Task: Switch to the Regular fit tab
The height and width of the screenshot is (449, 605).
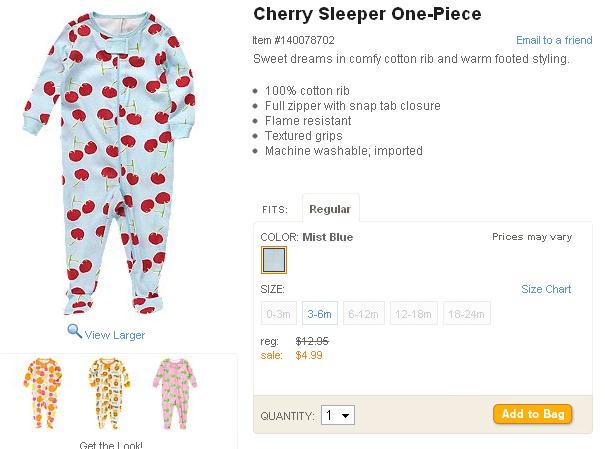Action: tap(330, 209)
